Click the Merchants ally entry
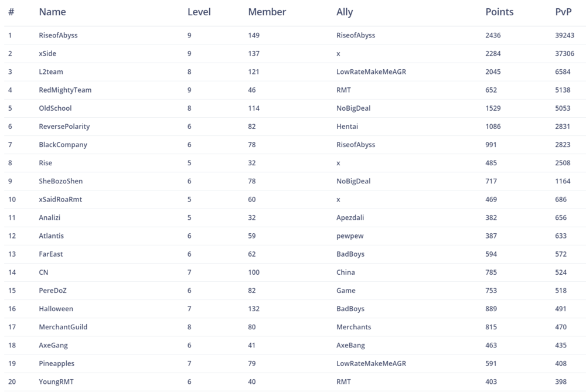The width and height of the screenshot is (586, 392). tap(353, 326)
